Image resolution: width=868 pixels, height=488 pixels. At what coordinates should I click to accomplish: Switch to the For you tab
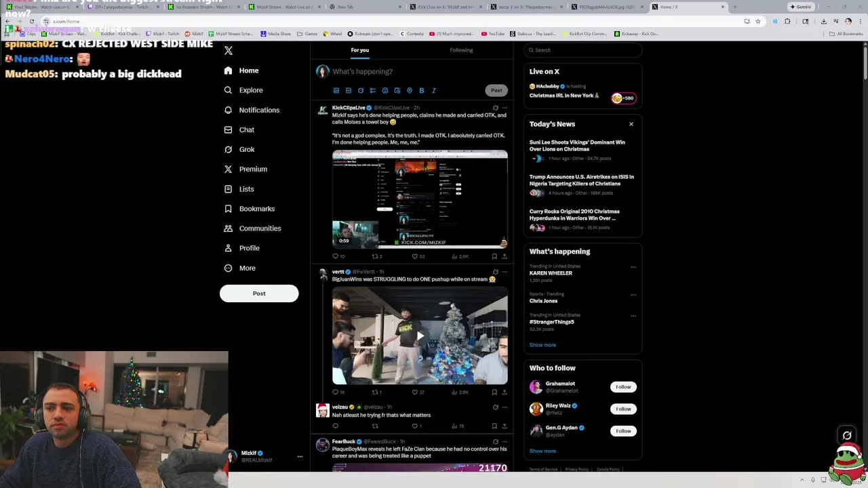360,50
